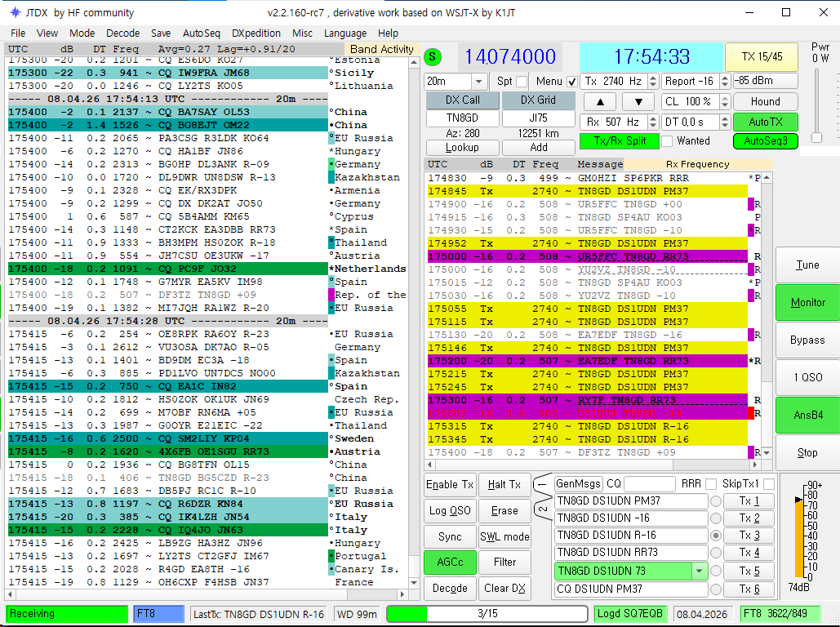Open the DXpedition menu
The image size is (840, 627).
coord(256,33)
